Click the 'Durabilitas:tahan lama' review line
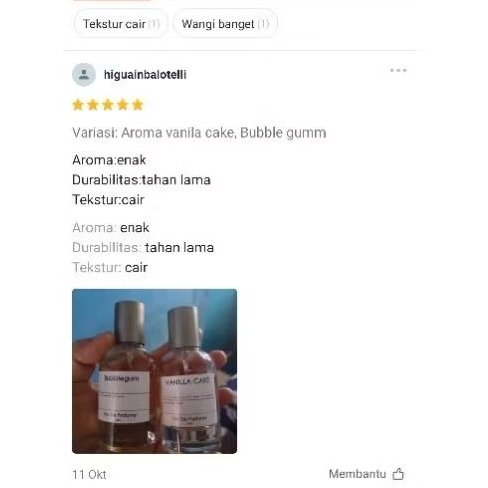 [141, 180]
